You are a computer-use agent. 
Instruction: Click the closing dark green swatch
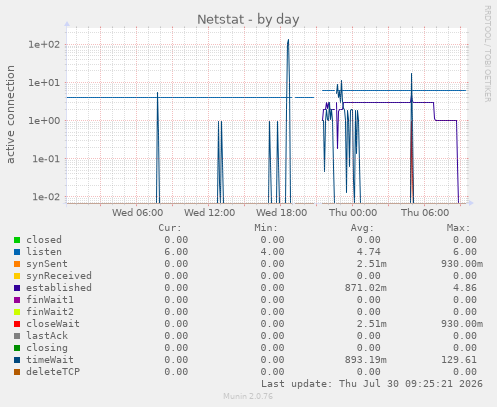pyautogui.click(x=17, y=348)
